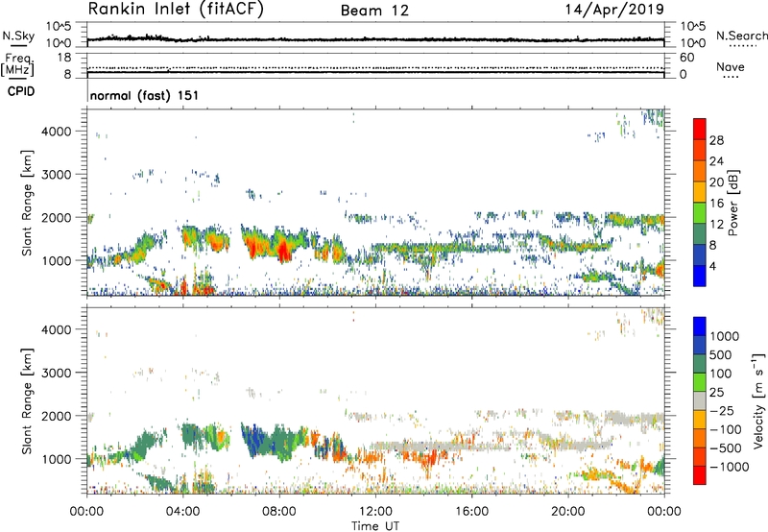Click the "500" velocity colorbar label
Screen dimensions: 768x532
pyautogui.click(x=721, y=355)
